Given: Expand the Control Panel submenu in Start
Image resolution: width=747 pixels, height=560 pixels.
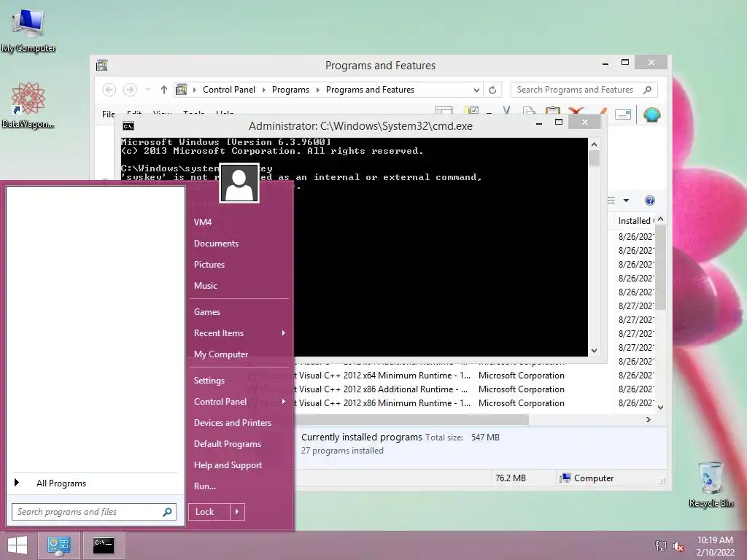Looking at the screenshot, I should click(x=284, y=402).
